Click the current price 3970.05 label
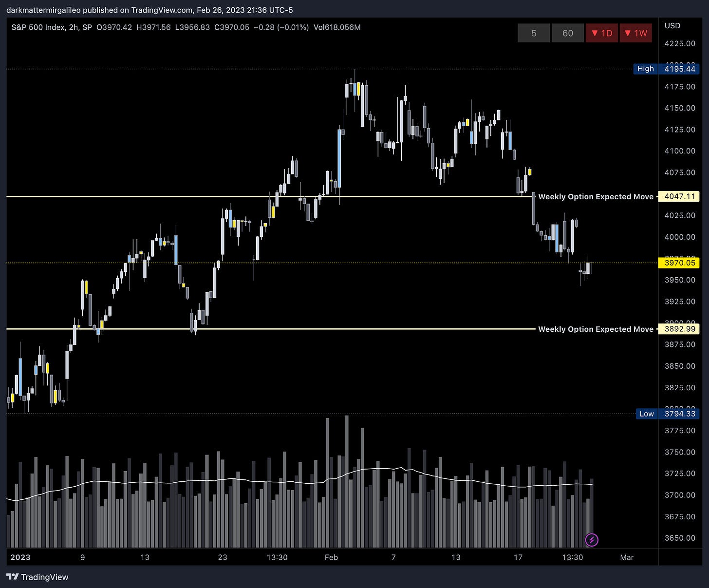This screenshot has height=588, width=709. 679,263
